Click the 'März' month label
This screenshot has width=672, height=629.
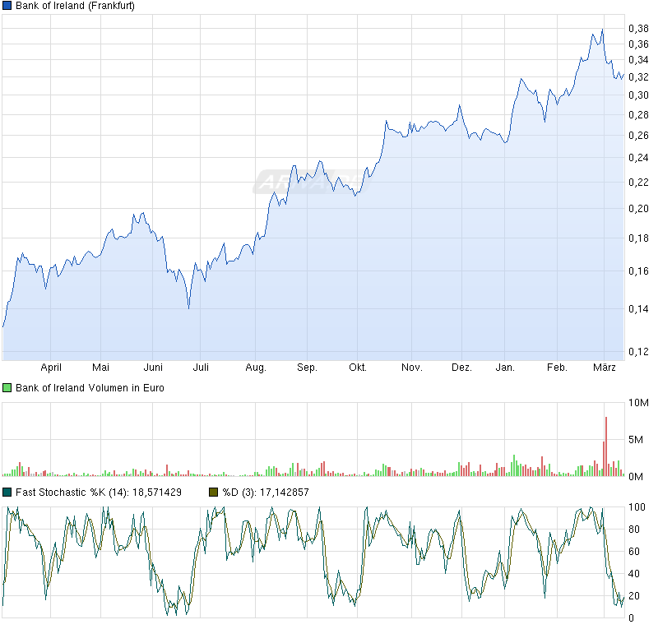605,368
